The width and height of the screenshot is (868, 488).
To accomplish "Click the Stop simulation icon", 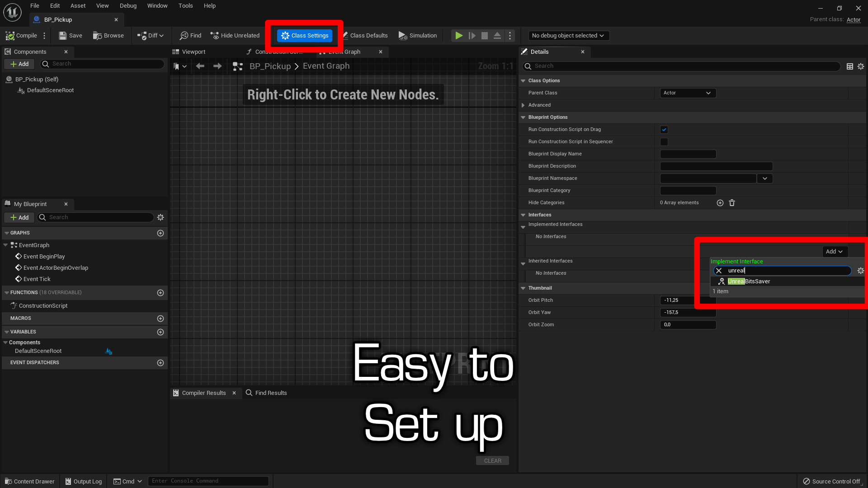I will coord(484,36).
